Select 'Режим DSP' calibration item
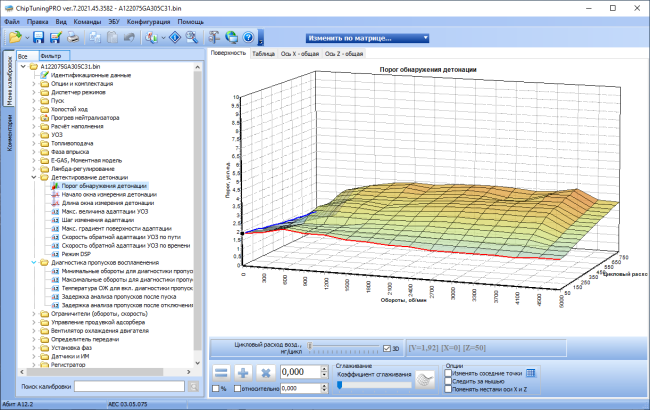Viewport: 650px width, 410px height. (x=76, y=254)
